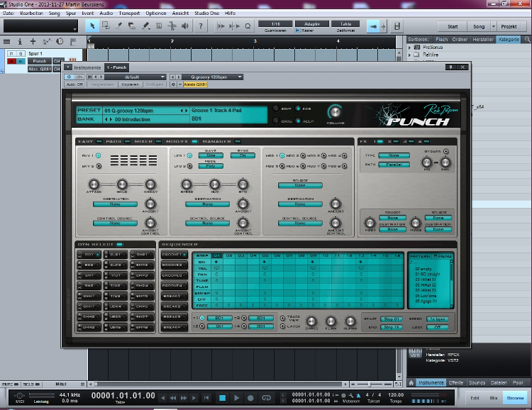Image resolution: width=532 pixels, height=410 pixels.
Task: Select LFO 2 radio in Punch
Action: (x=189, y=166)
